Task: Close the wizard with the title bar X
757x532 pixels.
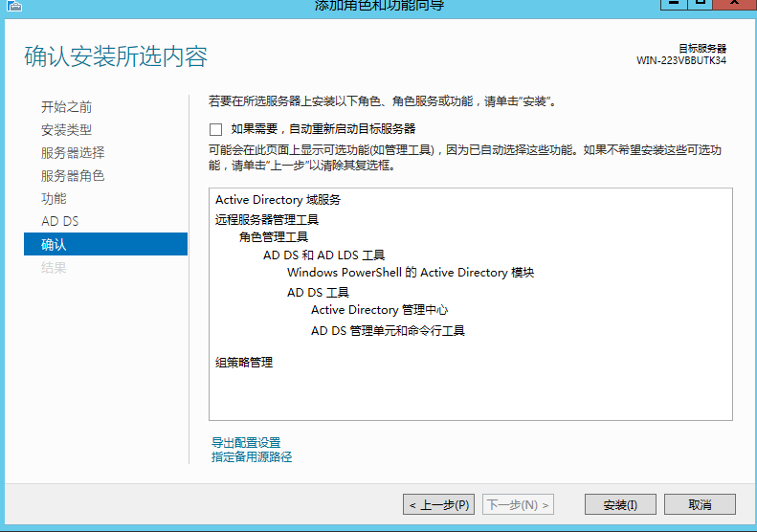Action: point(736,4)
